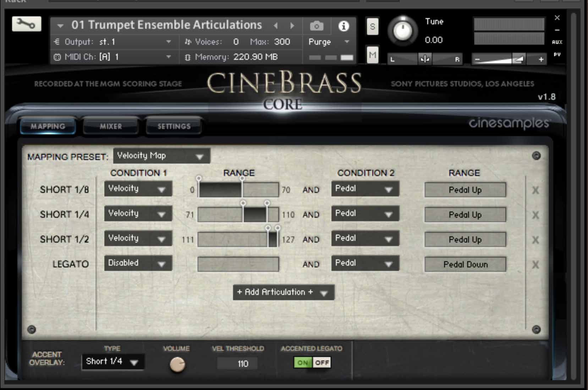This screenshot has width=588, height=390.
Task: Open the SETTINGS tab
Action: 174,126
